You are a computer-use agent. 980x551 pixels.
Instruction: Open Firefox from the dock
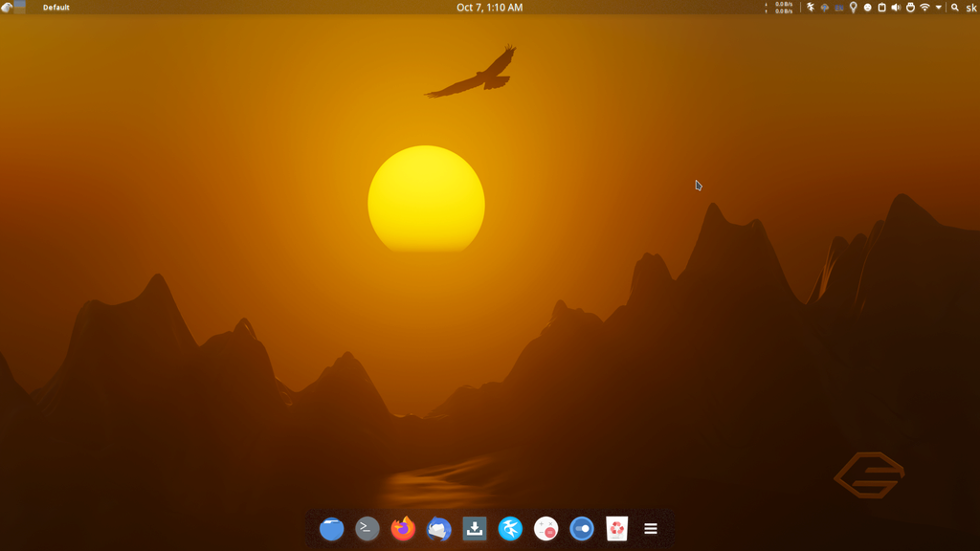[x=403, y=528]
